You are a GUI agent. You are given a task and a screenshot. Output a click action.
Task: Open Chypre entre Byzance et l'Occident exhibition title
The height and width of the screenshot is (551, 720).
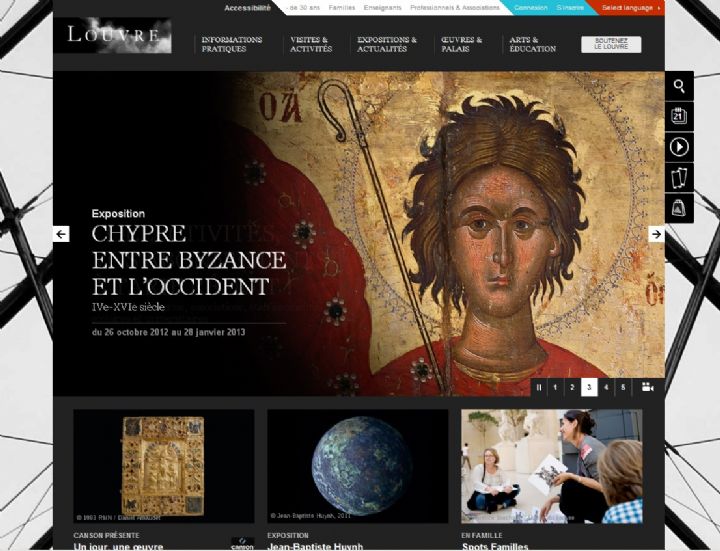pos(189,260)
